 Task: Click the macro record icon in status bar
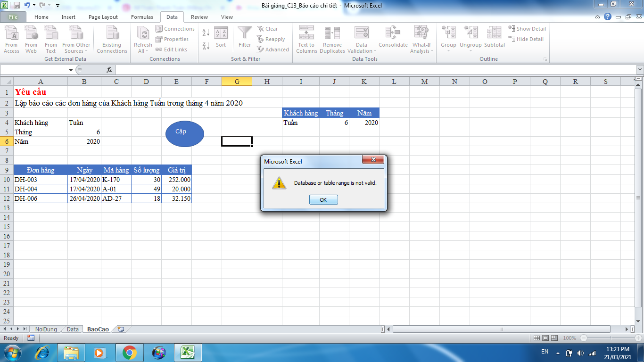[31, 338]
